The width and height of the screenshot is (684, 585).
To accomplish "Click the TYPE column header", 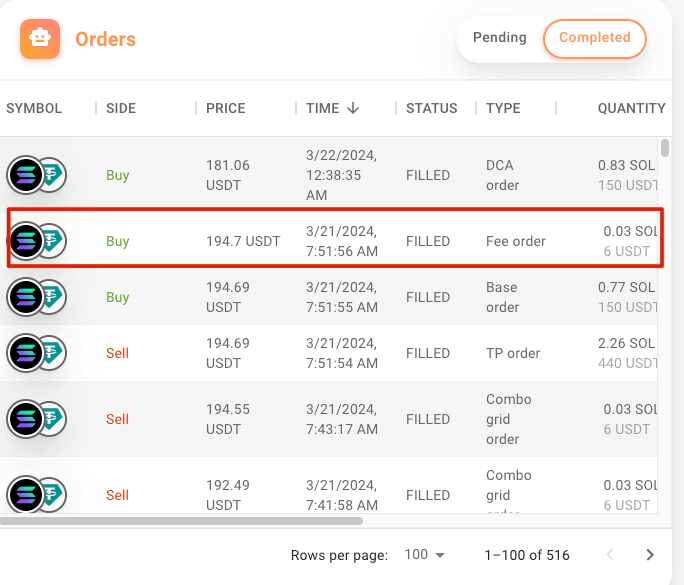I will (x=503, y=108).
